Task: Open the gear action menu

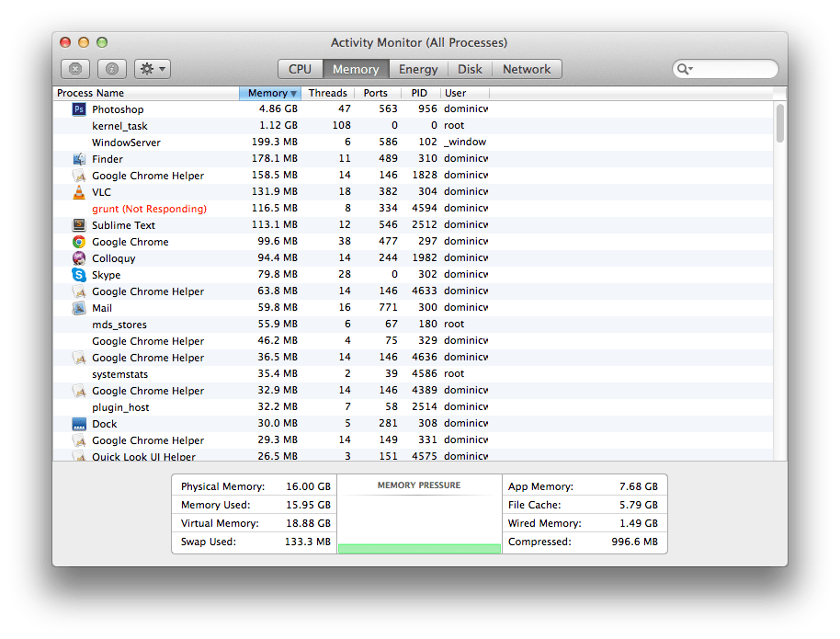Action: [x=151, y=68]
